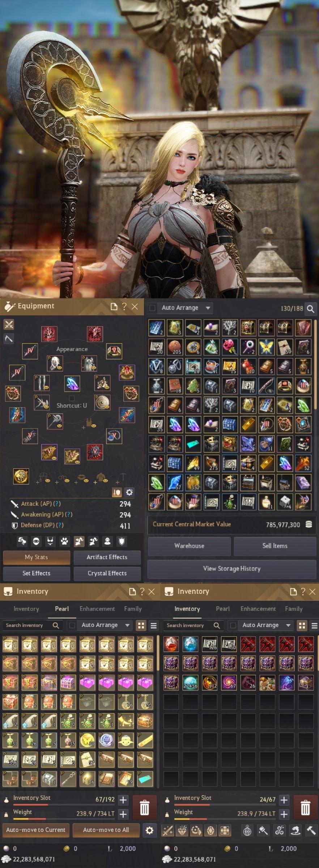The image size is (319, 868).
Task: Open equipment settings gear icon
Action: pyautogui.click(x=129, y=492)
